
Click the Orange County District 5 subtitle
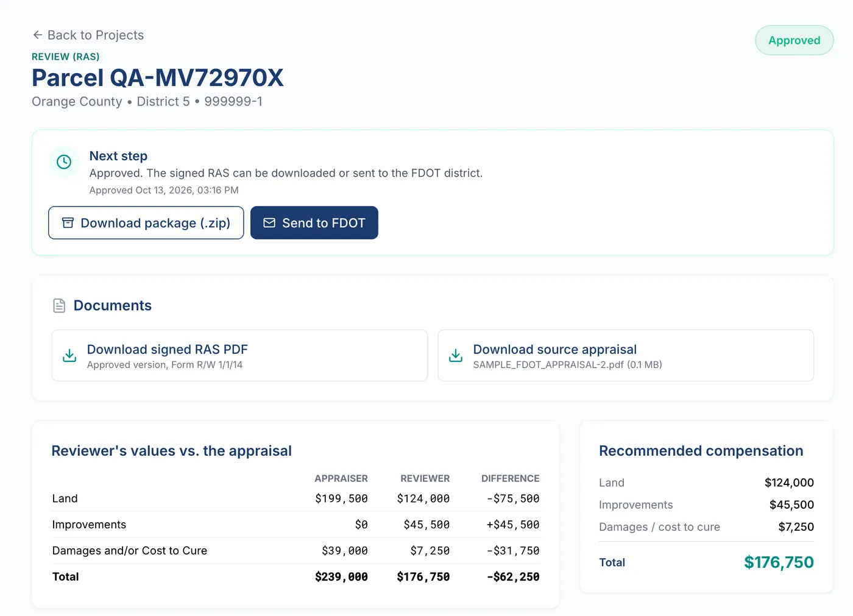[147, 101]
